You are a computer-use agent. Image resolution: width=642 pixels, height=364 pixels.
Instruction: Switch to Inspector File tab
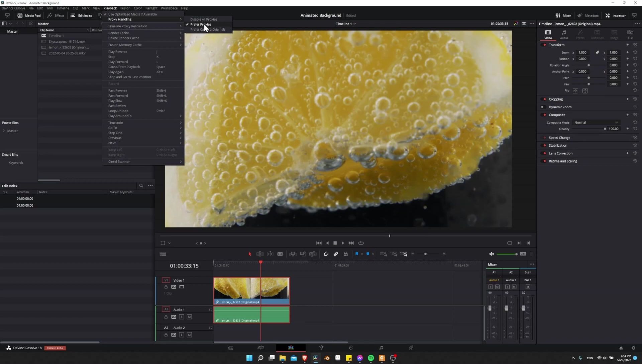coord(630,34)
